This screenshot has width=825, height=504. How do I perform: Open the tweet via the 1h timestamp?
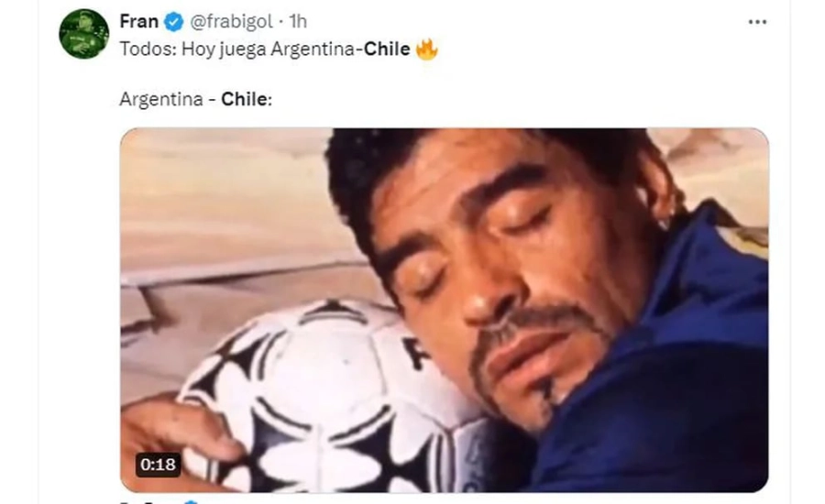click(x=298, y=22)
